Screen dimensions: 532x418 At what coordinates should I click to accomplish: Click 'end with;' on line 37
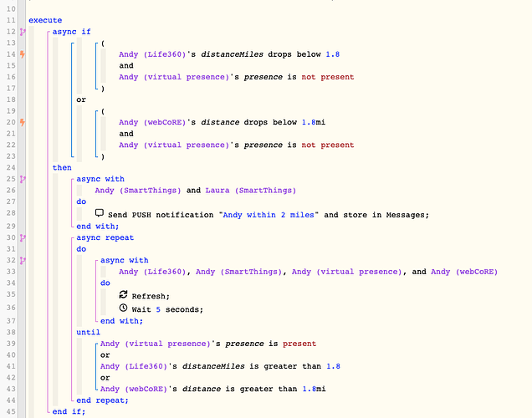point(122,321)
